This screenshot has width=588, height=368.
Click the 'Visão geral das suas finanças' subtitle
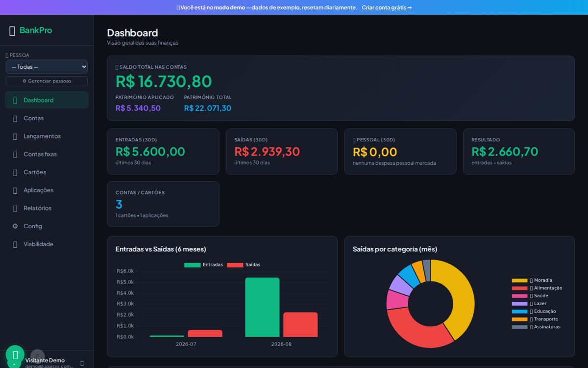tap(143, 43)
